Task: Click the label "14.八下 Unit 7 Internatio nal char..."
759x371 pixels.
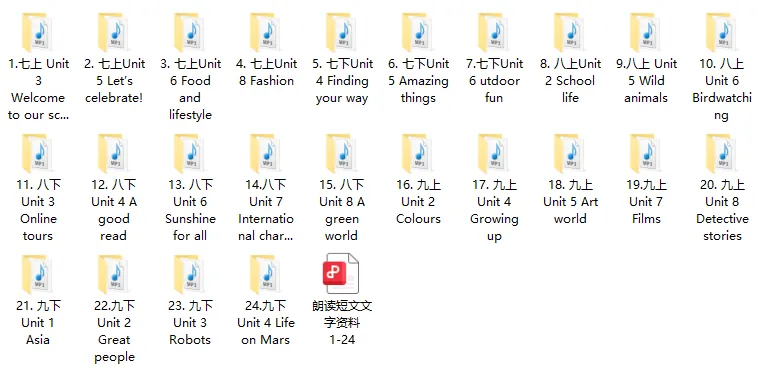Action: (266, 210)
